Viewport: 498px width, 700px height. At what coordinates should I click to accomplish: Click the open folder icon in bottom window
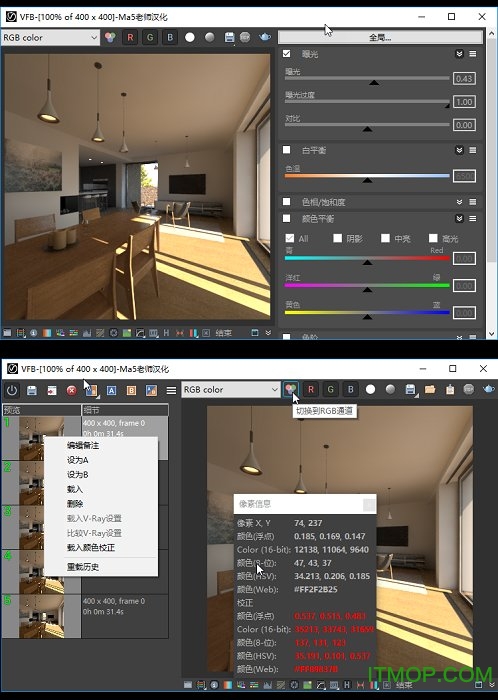pyautogui.click(x=430, y=389)
